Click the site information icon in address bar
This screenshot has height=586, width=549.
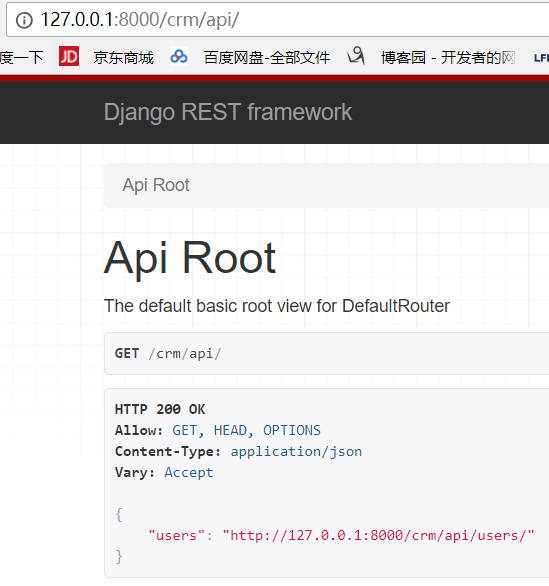coord(24,20)
